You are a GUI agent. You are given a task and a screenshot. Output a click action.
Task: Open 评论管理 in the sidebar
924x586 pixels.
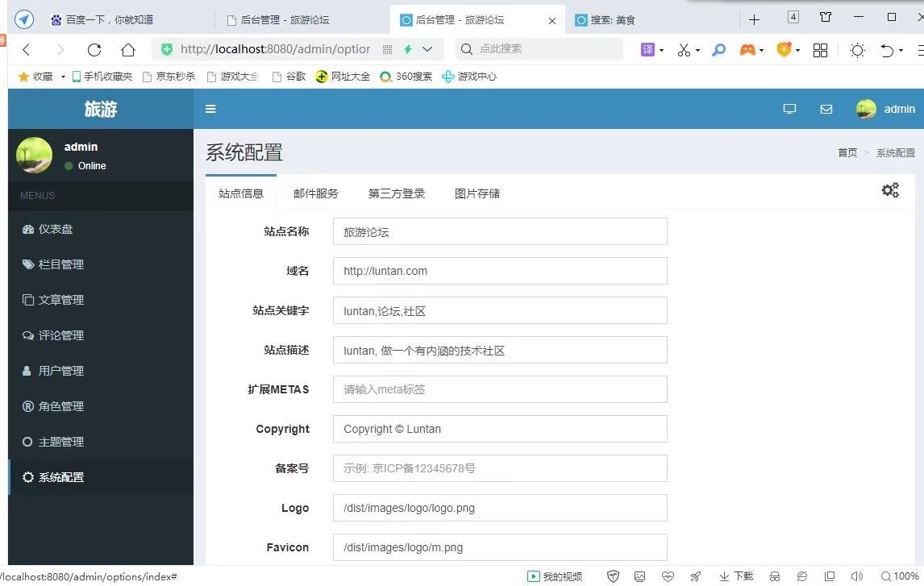(x=101, y=335)
